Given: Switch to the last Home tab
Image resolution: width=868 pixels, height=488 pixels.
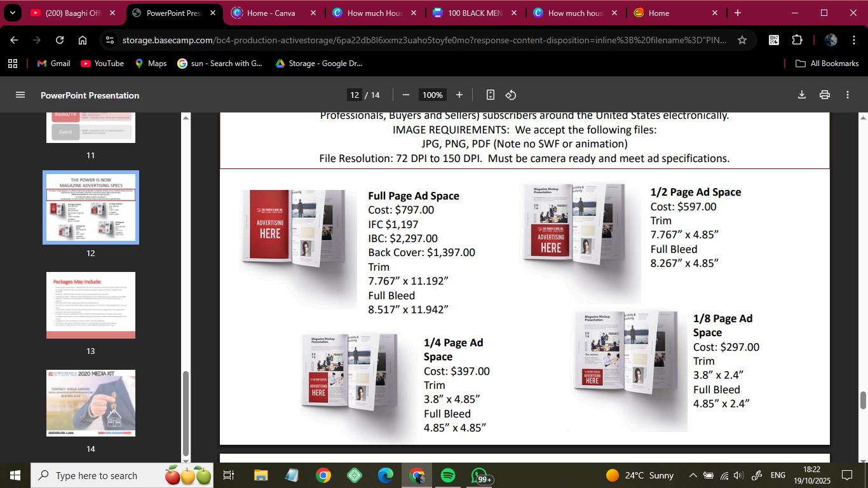Looking at the screenshot, I should (675, 13).
